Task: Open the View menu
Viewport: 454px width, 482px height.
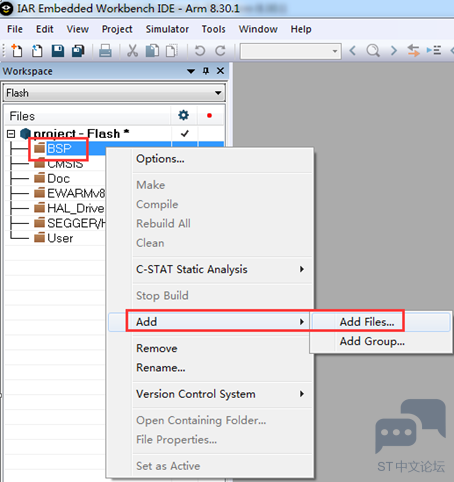Action: (x=78, y=29)
